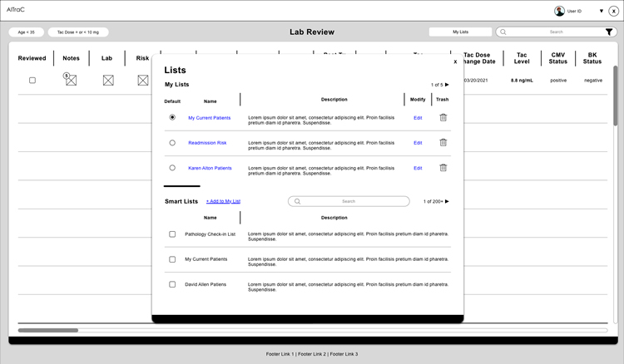Click the "positive" CMV status cell
Screen dimensions: 624x364
click(x=558, y=81)
